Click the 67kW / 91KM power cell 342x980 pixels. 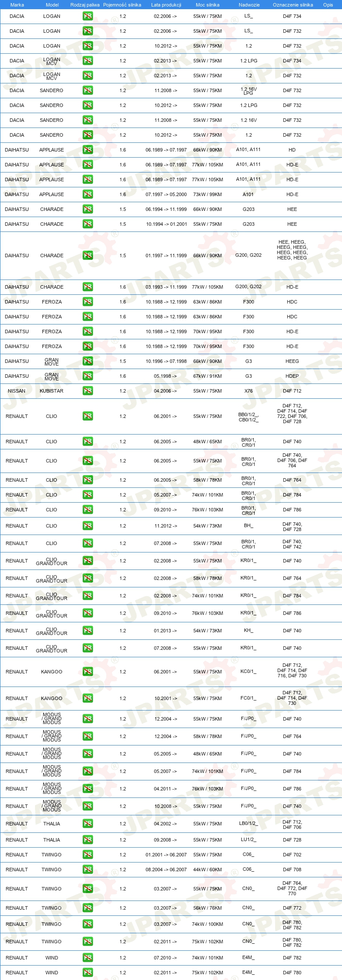(x=207, y=376)
